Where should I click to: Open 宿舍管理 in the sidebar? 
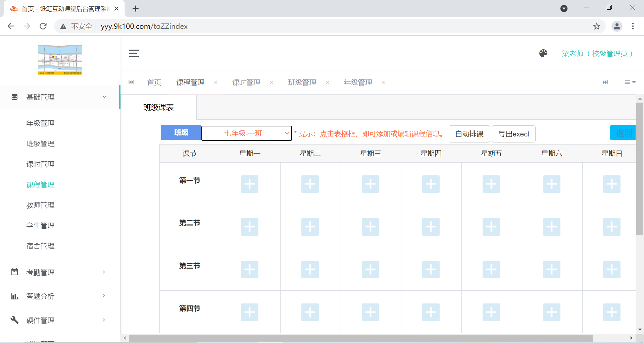pyautogui.click(x=41, y=246)
